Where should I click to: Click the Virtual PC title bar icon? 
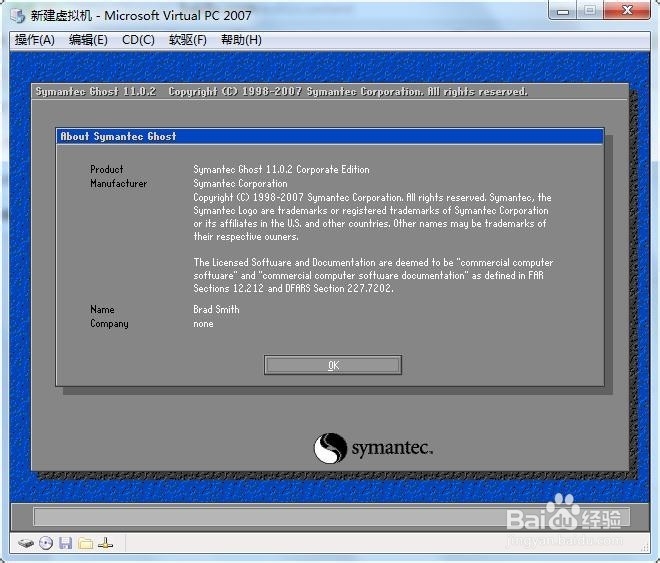tap(18, 16)
